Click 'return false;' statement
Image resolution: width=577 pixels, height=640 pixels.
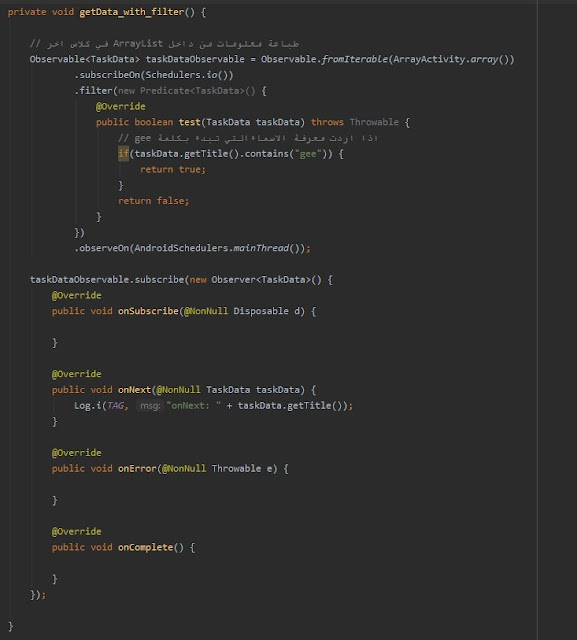(x=153, y=201)
